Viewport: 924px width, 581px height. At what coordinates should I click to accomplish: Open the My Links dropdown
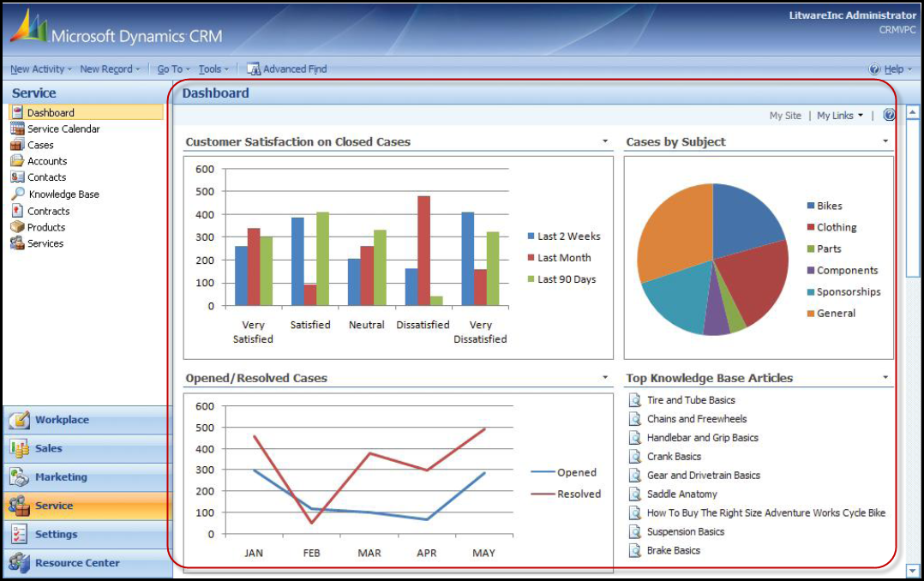point(840,116)
